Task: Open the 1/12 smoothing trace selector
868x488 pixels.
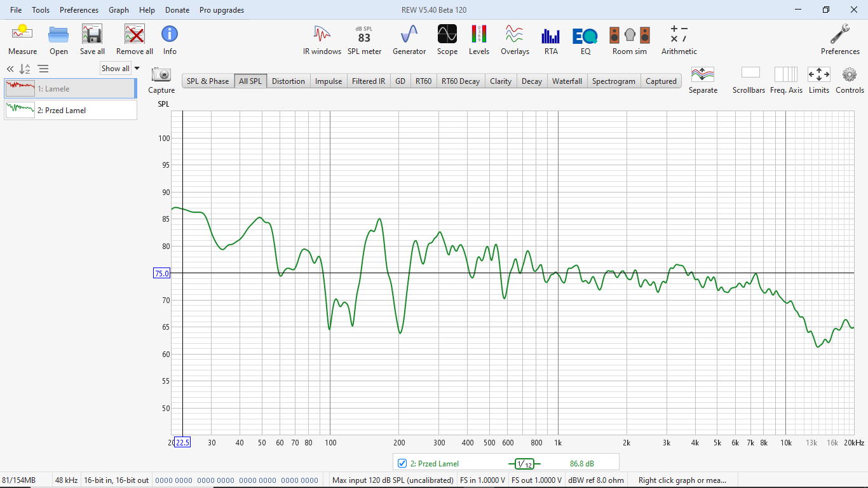Action: (x=524, y=464)
